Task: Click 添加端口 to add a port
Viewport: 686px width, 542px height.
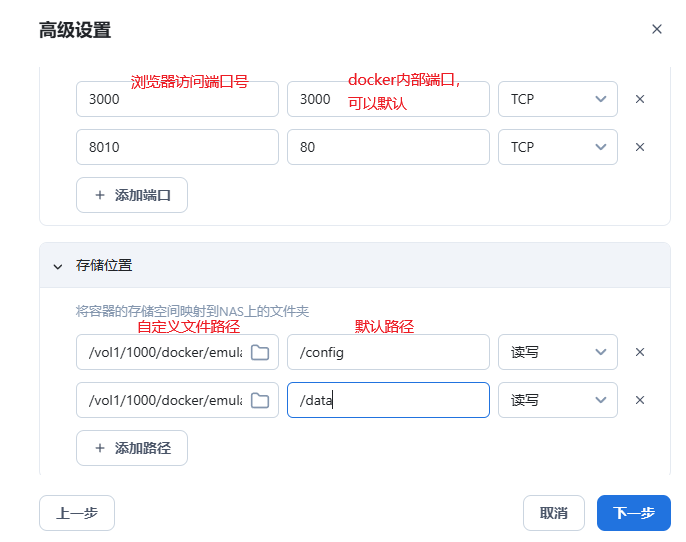Action: (x=132, y=195)
